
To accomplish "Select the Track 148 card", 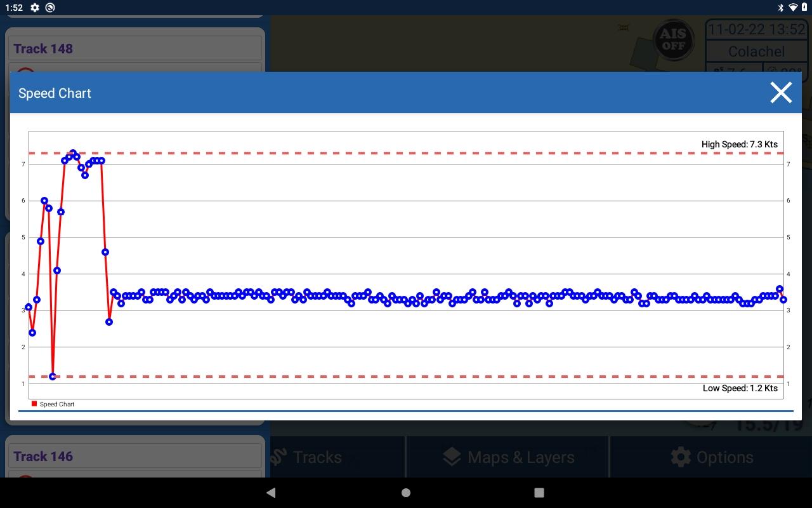I will click(x=135, y=49).
